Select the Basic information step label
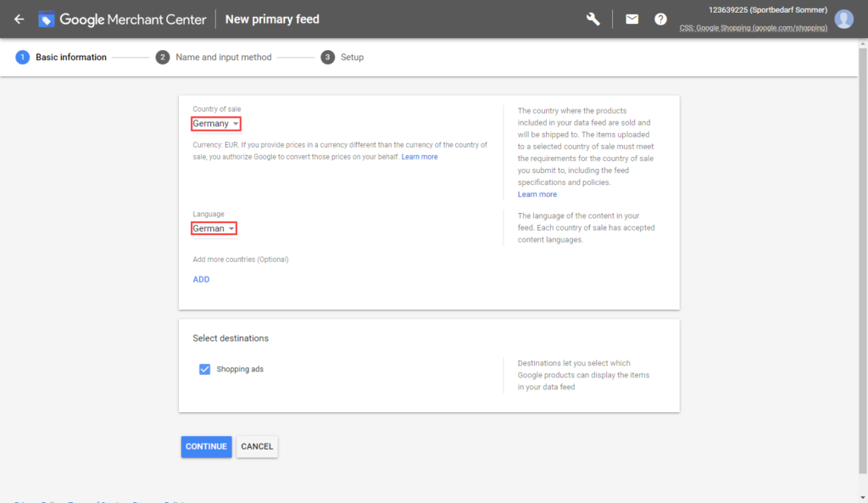Screen dimensions: 868x503 (71, 57)
